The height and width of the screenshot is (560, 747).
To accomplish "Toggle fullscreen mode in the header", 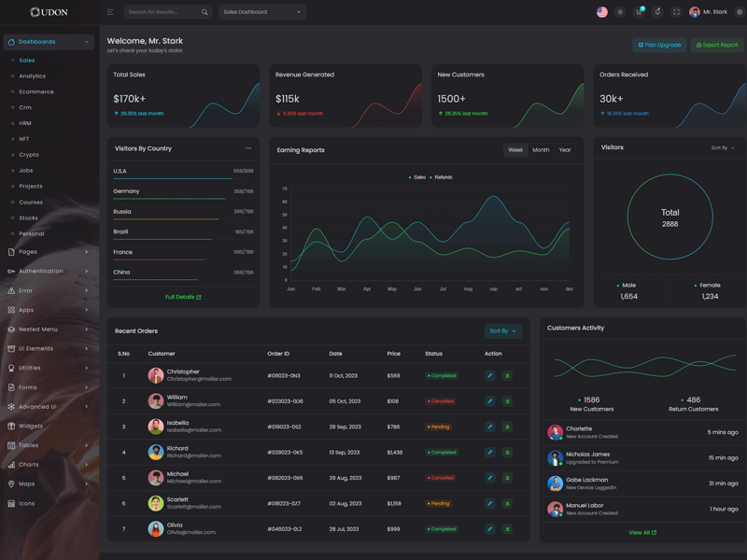I will 676,12.
